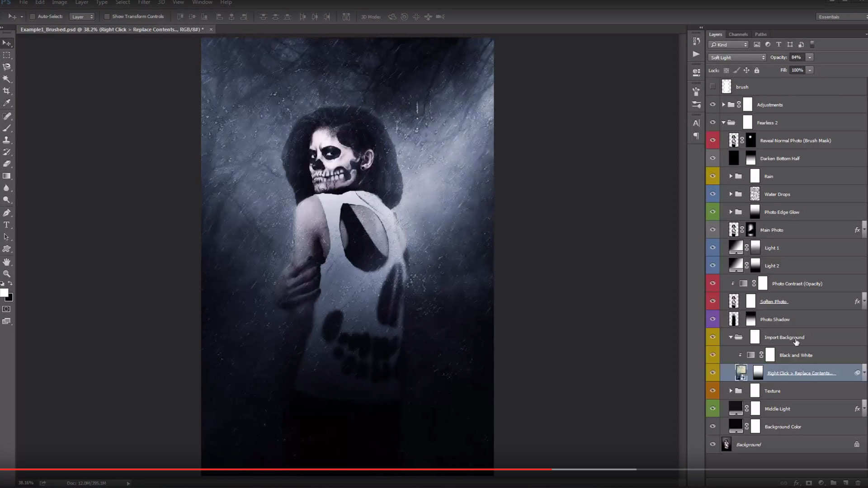Image resolution: width=868 pixels, height=488 pixels.
Task: Select the Gradient tool
Action: pos(7,176)
